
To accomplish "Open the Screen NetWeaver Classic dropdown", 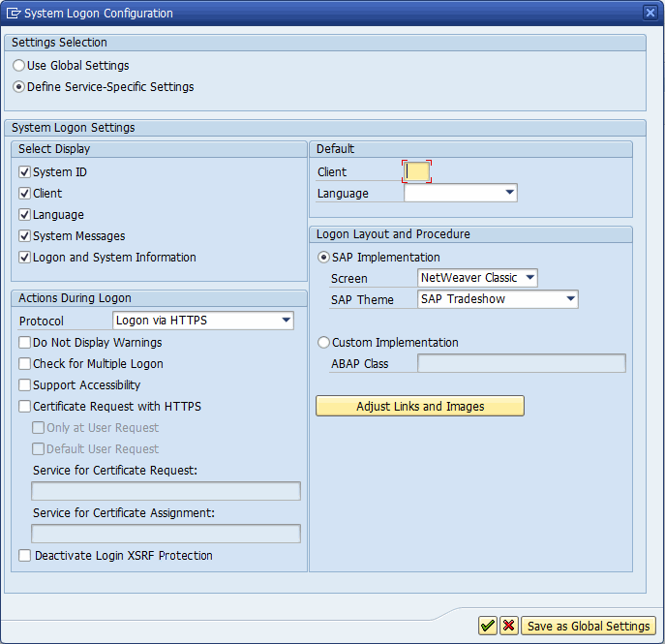I will pyautogui.click(x=529, y=278).
